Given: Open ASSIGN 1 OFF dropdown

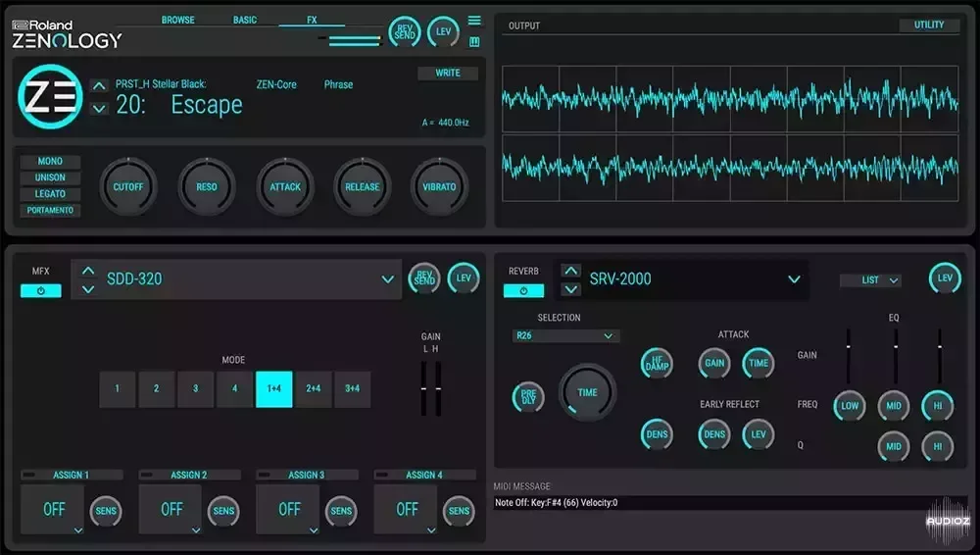Looking at the screenshot, I should coord(53,509).
